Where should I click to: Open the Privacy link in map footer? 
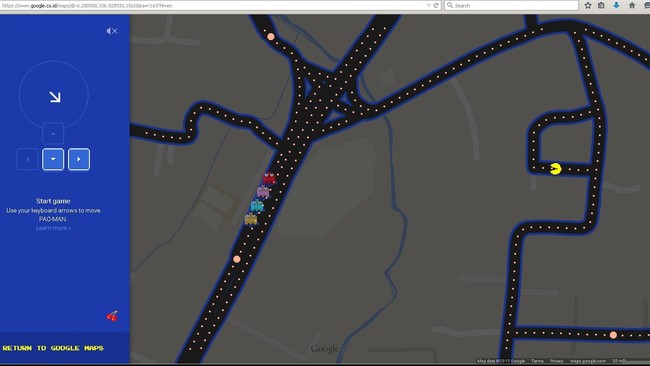coord(556,361)
